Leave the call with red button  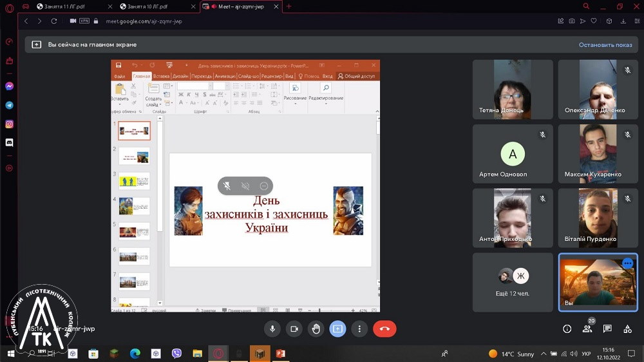point(384,329)
